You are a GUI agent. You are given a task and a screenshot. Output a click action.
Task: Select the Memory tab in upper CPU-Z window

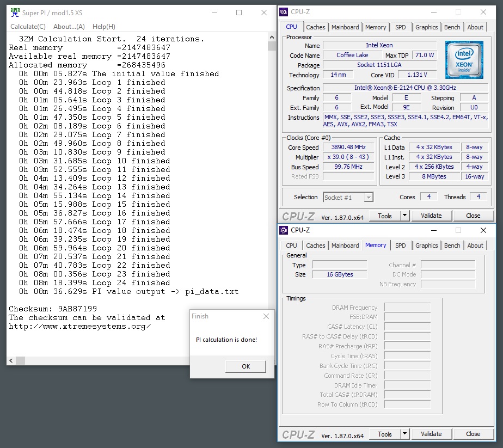click(375, 27)
